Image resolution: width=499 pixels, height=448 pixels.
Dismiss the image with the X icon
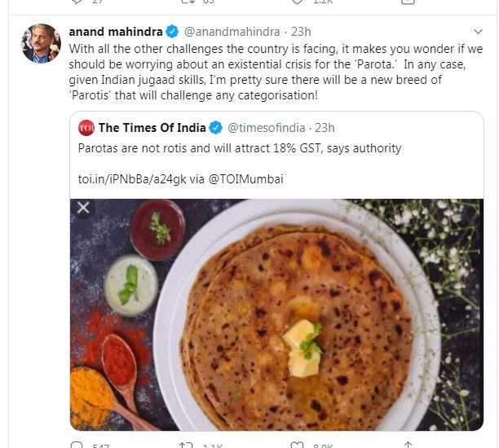coord(83,208)
